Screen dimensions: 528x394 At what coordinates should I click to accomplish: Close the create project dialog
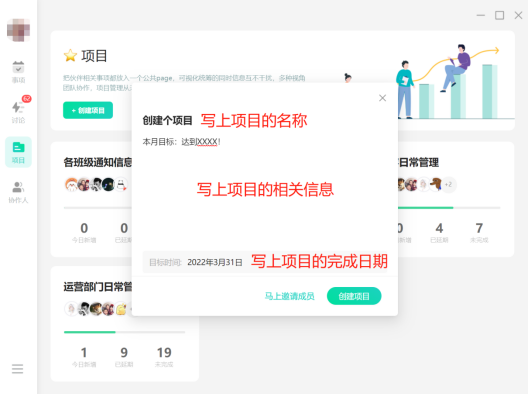tap(382, 98)
